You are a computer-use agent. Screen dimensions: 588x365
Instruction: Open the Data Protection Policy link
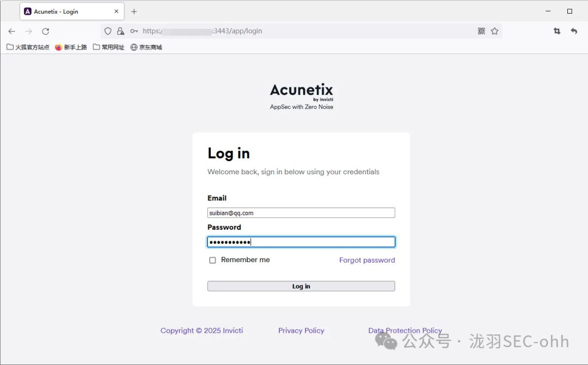(x=405, y=331)
